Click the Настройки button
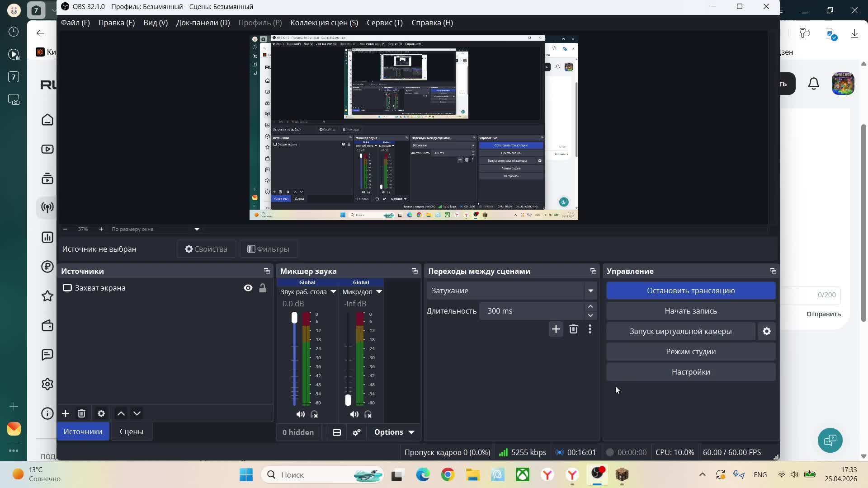This screenshot has width=868, height=488. (690, 372)
